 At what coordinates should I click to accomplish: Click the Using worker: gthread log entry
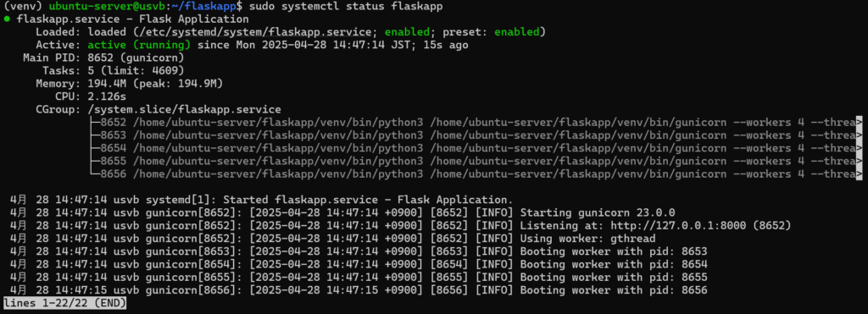588,239
